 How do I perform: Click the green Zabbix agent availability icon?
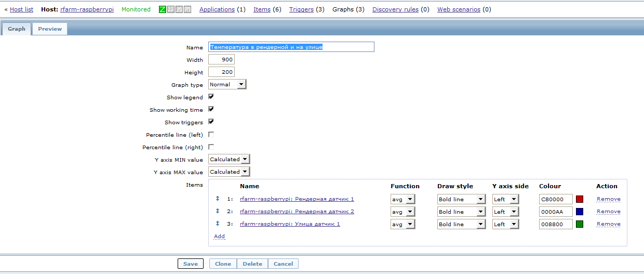point(163,9)
